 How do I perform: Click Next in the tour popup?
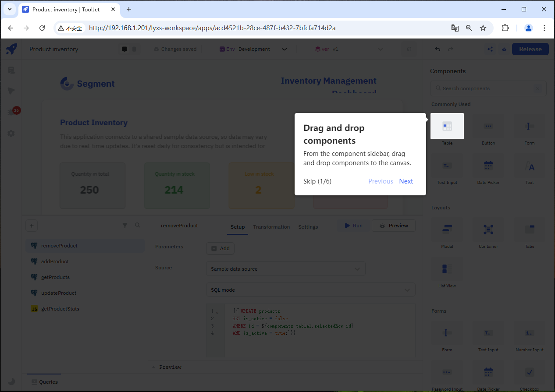(x=406, y=181)
